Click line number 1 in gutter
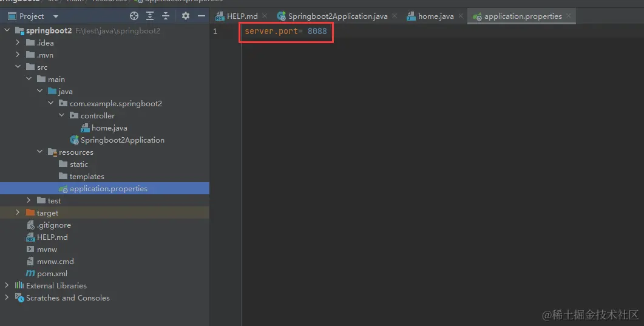This screenshot has width=644, height=326. [x=215, y=31]
